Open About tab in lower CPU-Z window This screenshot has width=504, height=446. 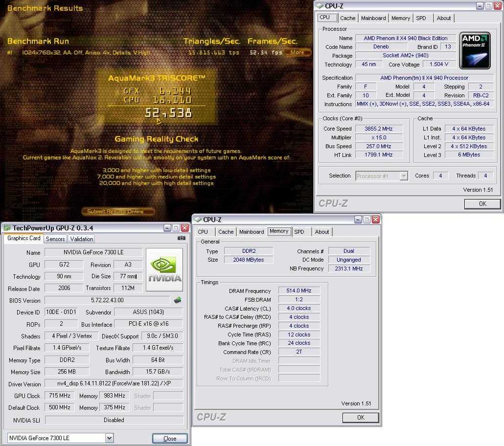click(x=322, y=232)
